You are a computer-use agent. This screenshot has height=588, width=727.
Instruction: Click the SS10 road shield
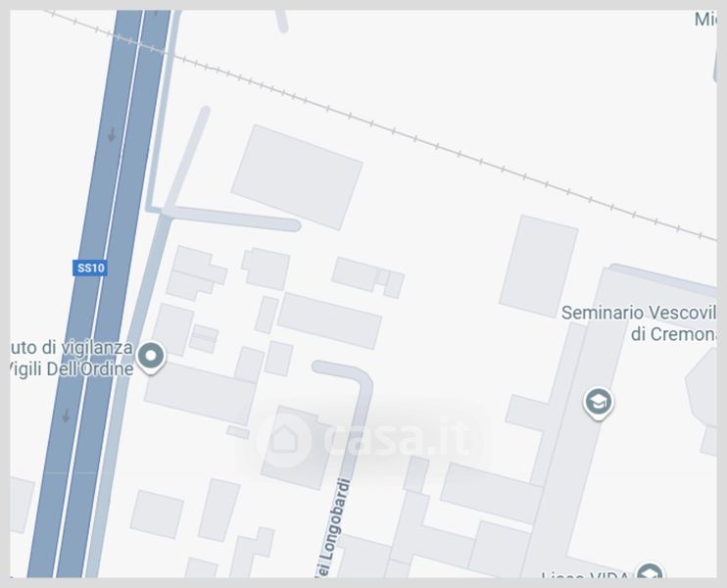[x=90, y=269]
